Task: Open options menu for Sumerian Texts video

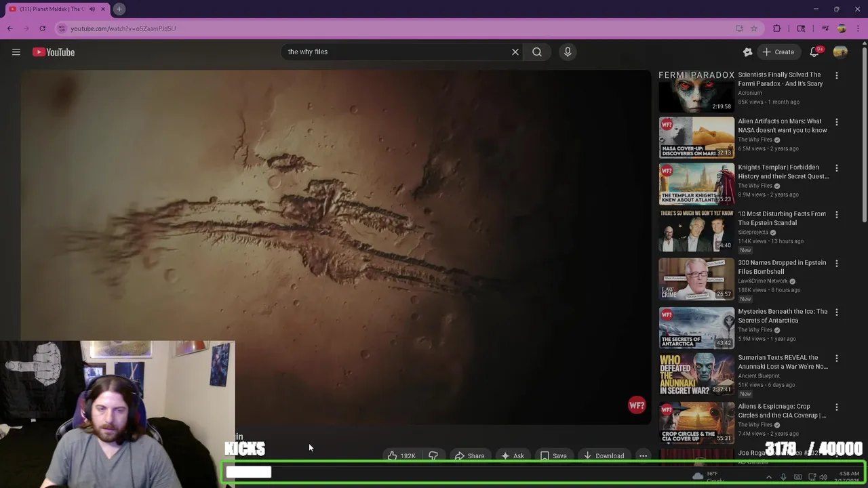Action: pos(837,359)
